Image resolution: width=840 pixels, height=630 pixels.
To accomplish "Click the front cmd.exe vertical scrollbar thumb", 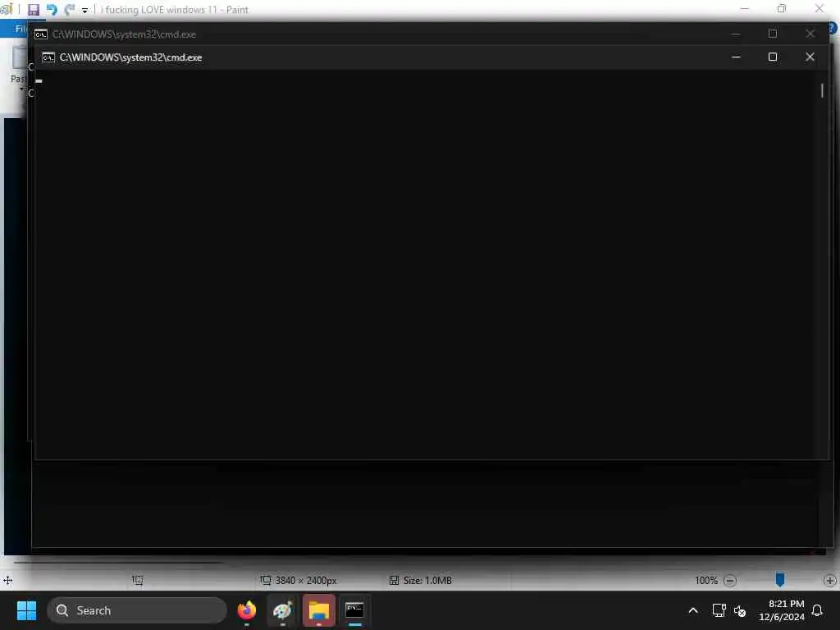I will click(x=822, y=90).
